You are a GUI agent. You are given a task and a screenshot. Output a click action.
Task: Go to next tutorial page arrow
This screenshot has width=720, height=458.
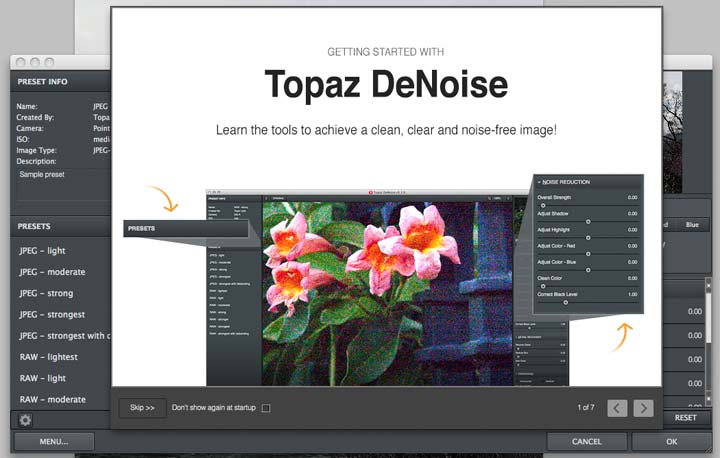(643, 408)
